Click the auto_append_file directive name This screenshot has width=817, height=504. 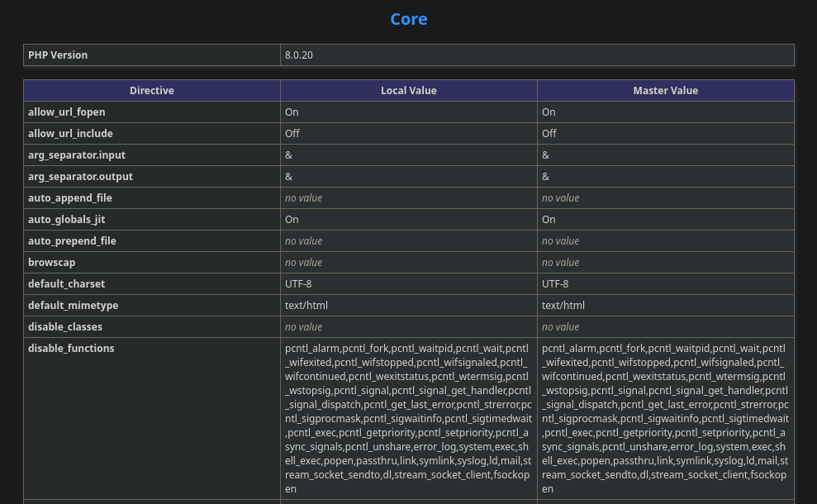[70, 198]
